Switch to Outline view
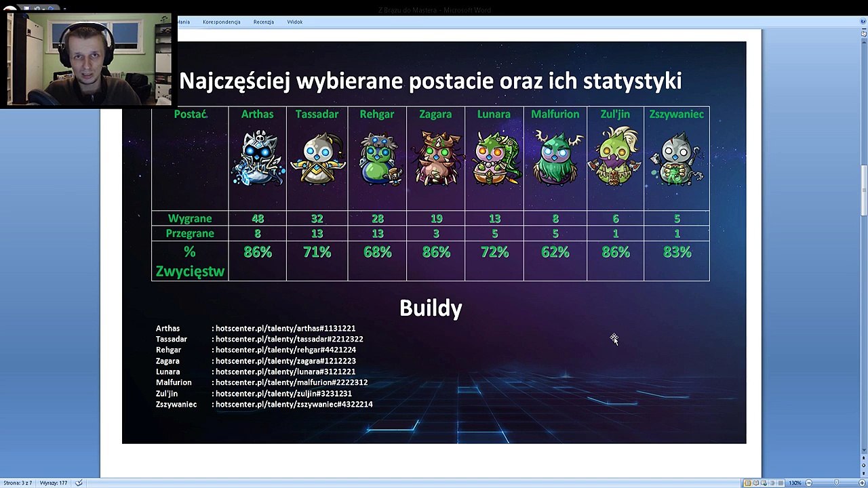 coord(774,483)
